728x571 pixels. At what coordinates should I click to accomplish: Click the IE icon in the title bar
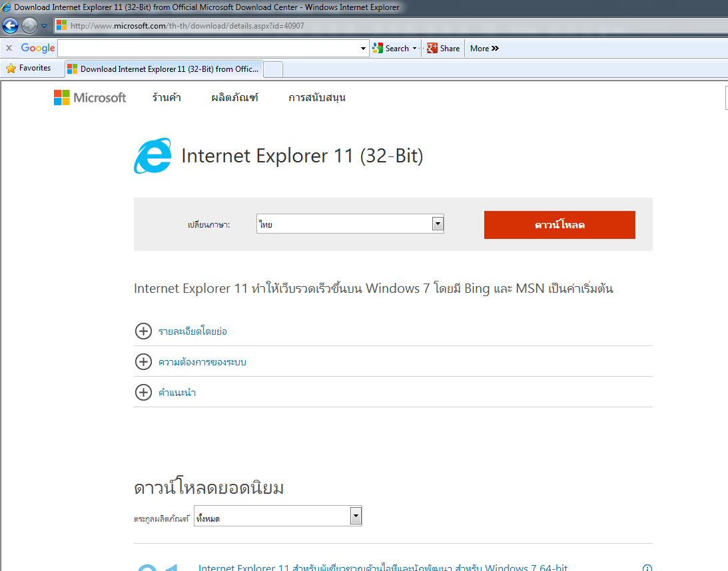click(6, 7)
